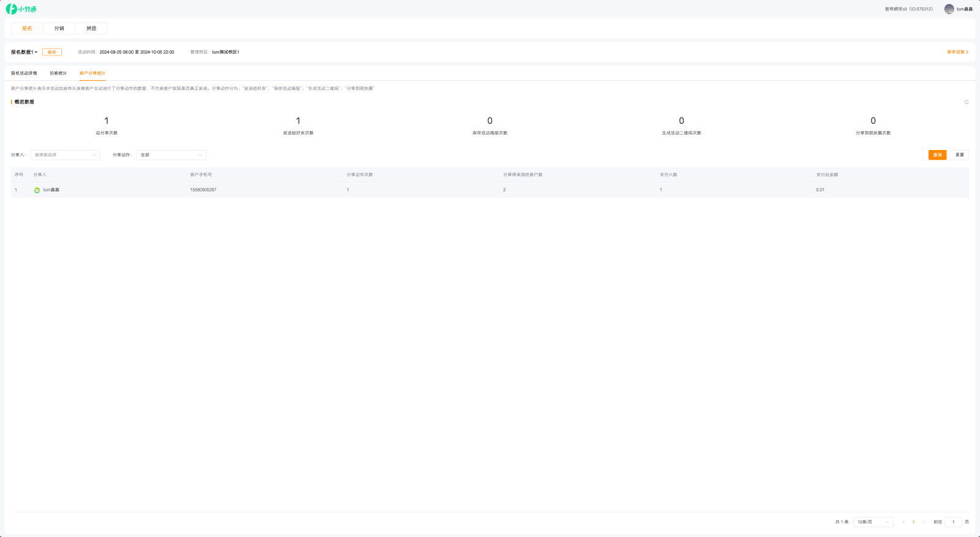Click the tom鑫鑫 name in table row
This screenshot has width=980, height=537.
(x=51, y=190)
